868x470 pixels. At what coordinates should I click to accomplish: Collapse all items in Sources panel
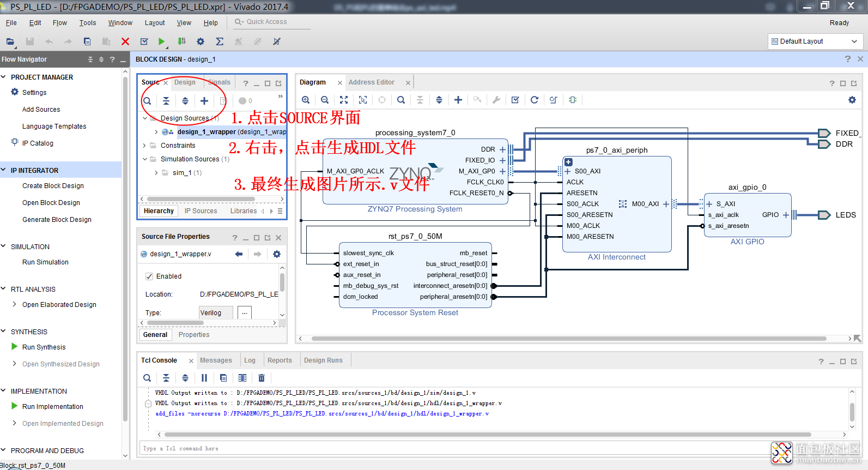tap(166, 101)
